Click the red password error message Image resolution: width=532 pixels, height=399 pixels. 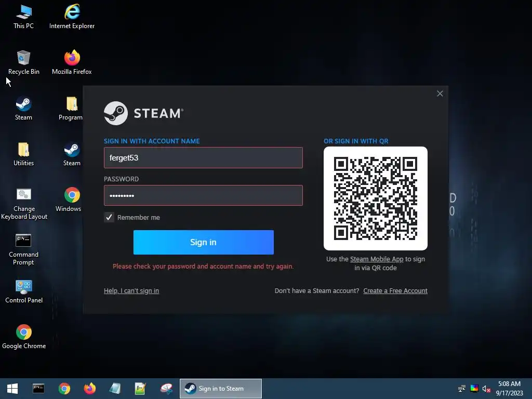pos(203,267)
